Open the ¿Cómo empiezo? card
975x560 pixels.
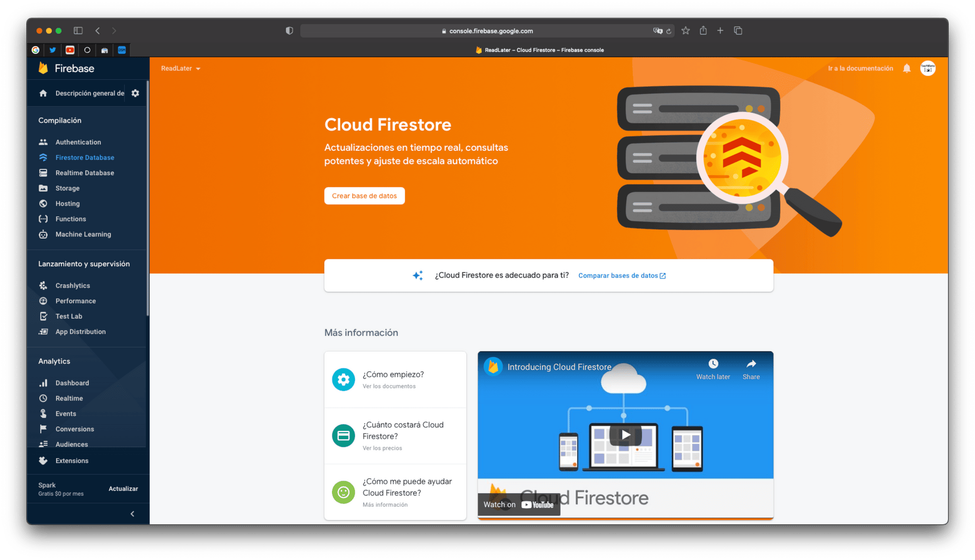pos(395,379)
